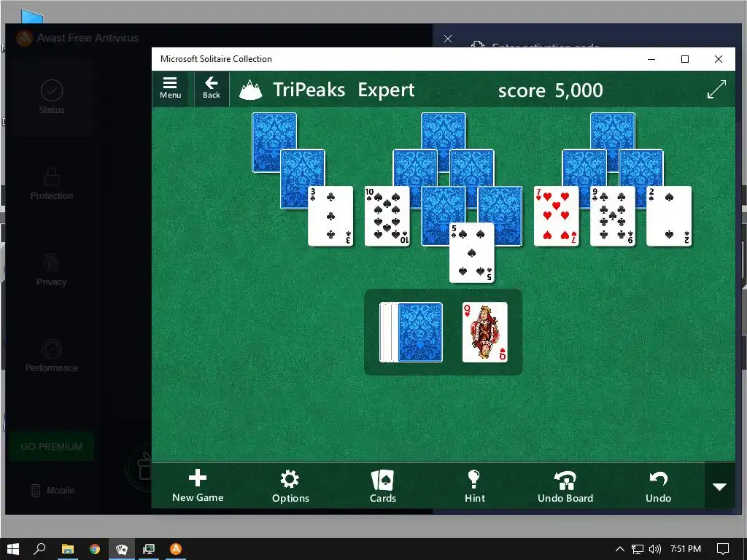Open the Solitaire hamburger Menu
This screenshot has width=747, height=560.
click(x=171, y=88)
